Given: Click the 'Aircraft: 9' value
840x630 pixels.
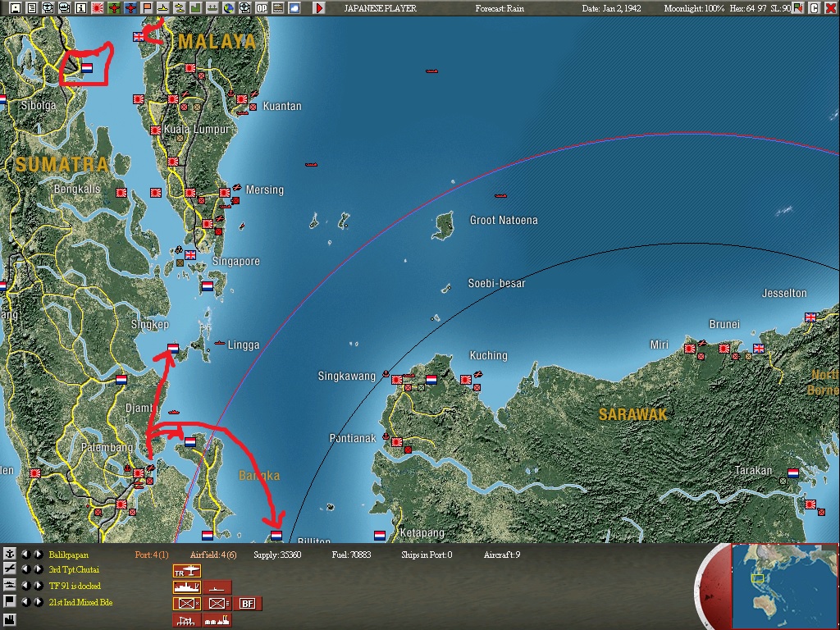Looking at the screenshot, I should coord(502,555).
